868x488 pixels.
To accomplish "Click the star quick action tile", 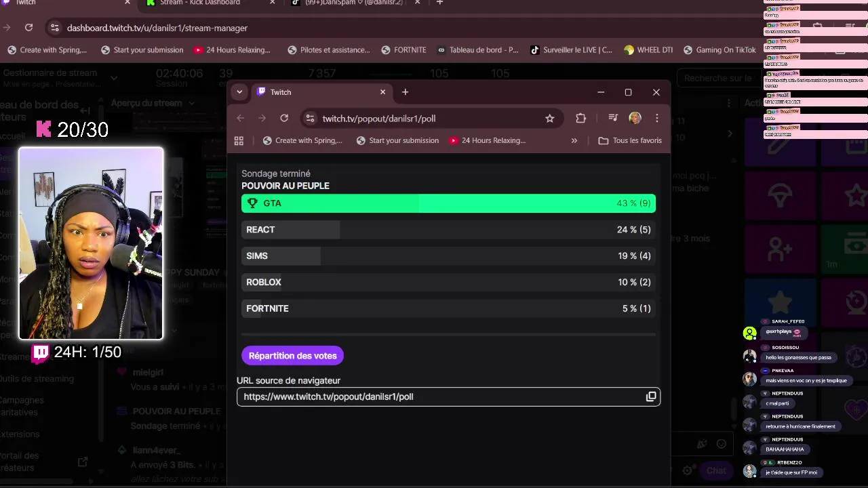I will pos(779,302).
